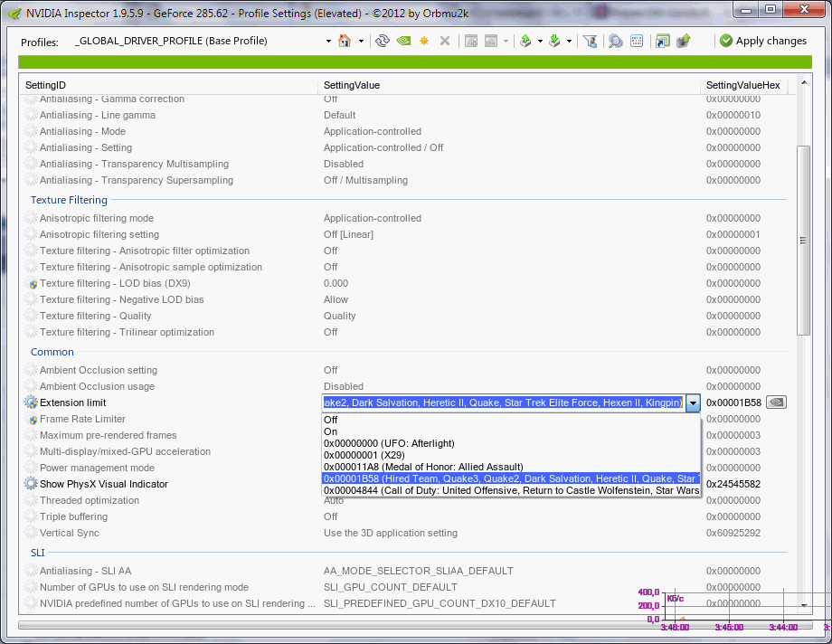Click shield gear icon beside LOD bias (DX9)
This screenshot has height=644, width=832.
pyautogui.click(x=31, y=283)
